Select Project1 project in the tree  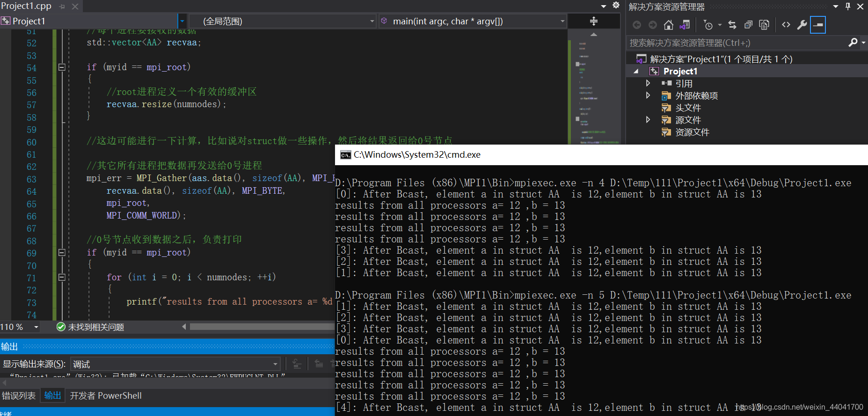pos(680,71)
